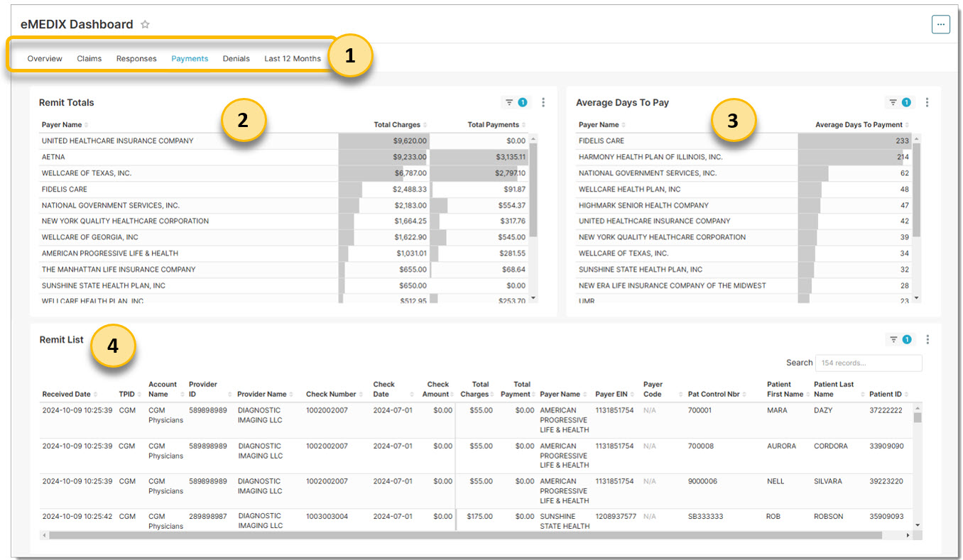Select HARMONY HEALTH PLAN OF ILLINOIS, INC. row

(744, 157)
